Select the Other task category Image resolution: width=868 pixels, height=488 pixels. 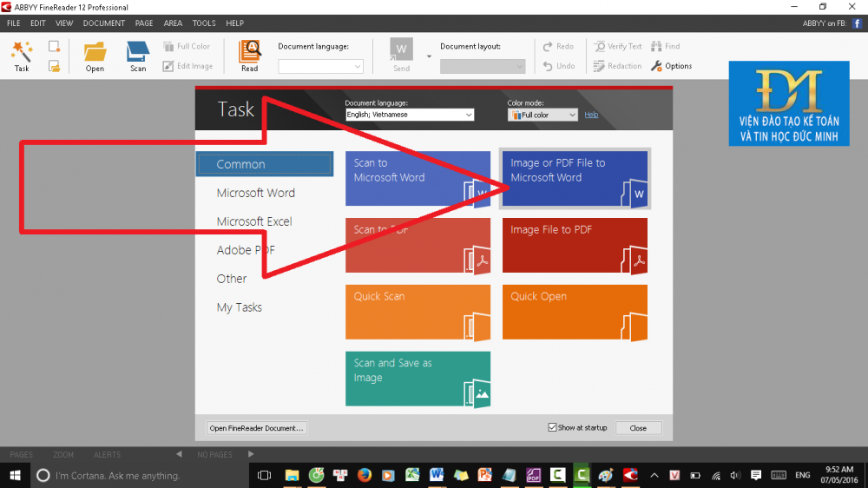coord(232,279)
